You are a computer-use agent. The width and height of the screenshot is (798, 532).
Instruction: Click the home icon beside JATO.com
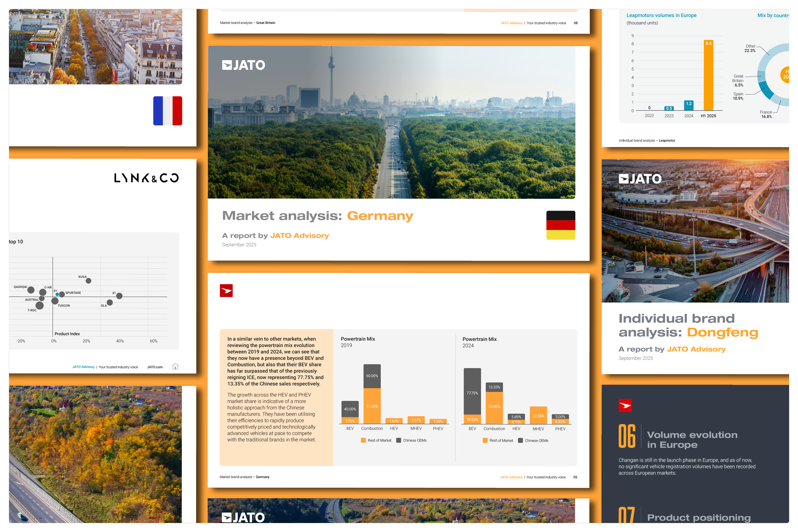(x=175, y=366)
